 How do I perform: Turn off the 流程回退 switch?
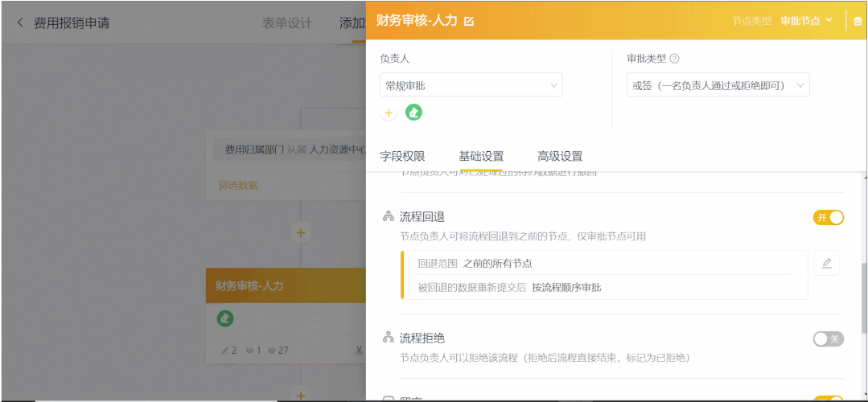pos(828,217)
